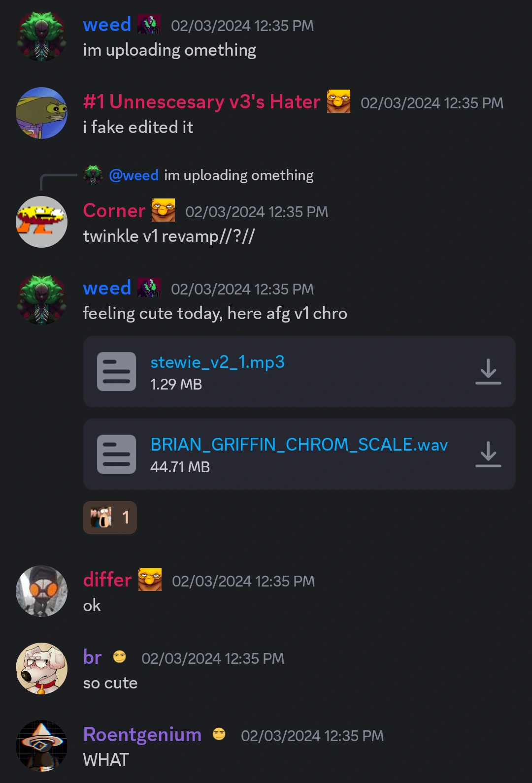The width and height of the screenshot is (532, 783).
Task: Click the emoji badge beside Roentgenium's name
Action: click(x=219, y=734)
